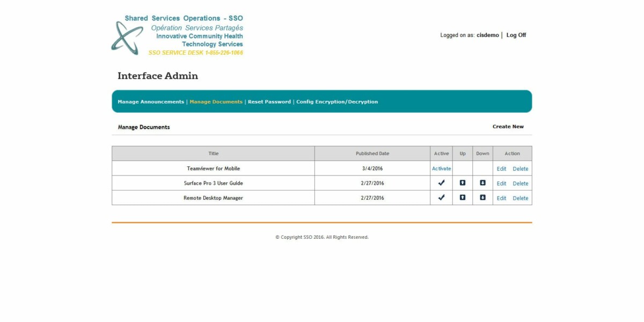Delete the Surface Pro 3 User Guide
Screen dimensions: 644x322
[520, 183]
